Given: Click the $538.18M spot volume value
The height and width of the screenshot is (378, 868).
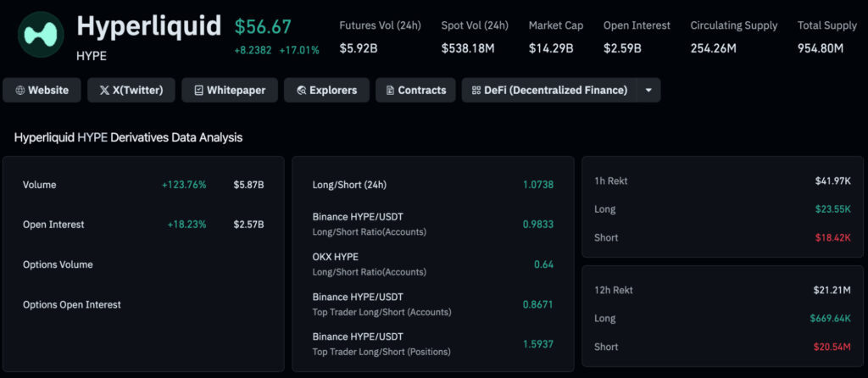Looking at the screenshot, I should pyautogui.click(x=468, y=48).
